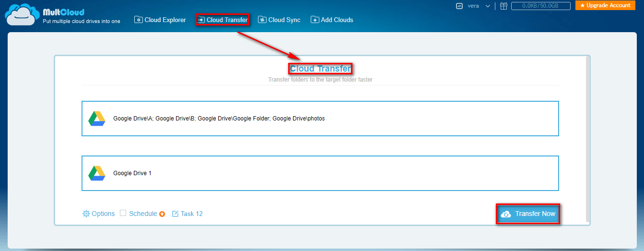
Task: Enable the Schedule checkbox
Action: [x=123, y=213]
